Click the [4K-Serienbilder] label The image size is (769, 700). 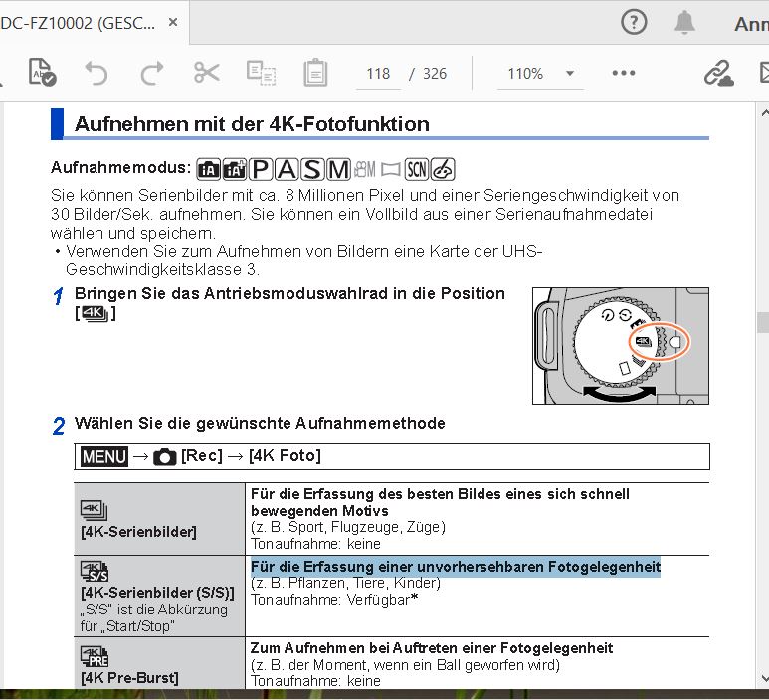(x=138, y=532)
